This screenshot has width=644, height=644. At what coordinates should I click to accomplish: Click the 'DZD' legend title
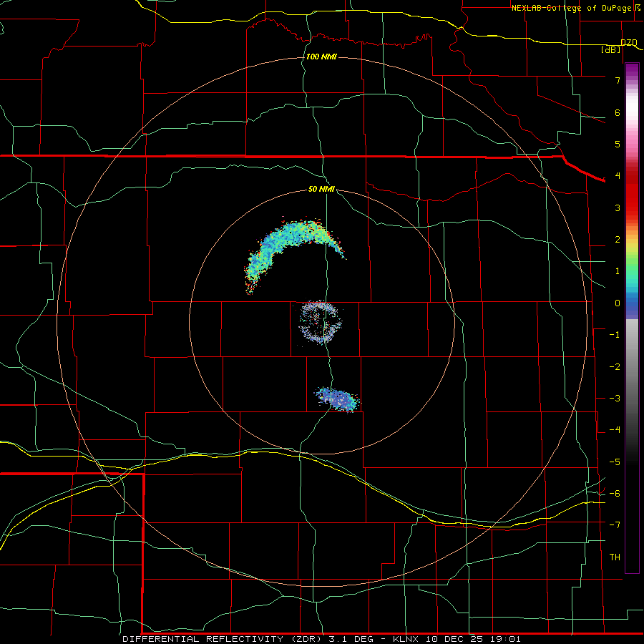pos(629,43)
